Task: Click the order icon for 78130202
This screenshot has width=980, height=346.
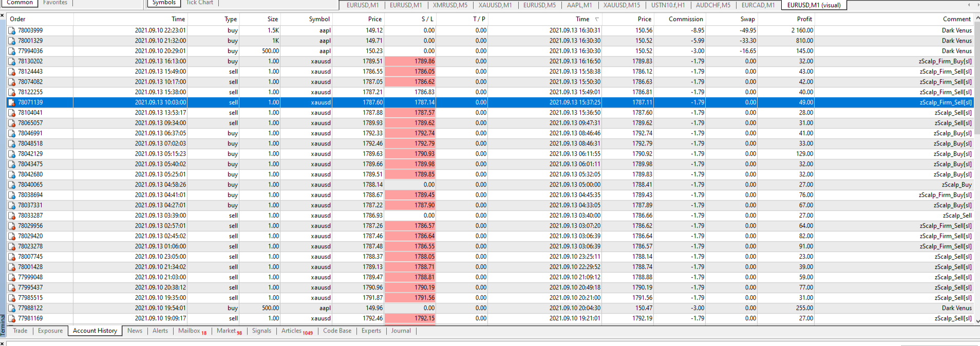Action: [x=12, y=61]
